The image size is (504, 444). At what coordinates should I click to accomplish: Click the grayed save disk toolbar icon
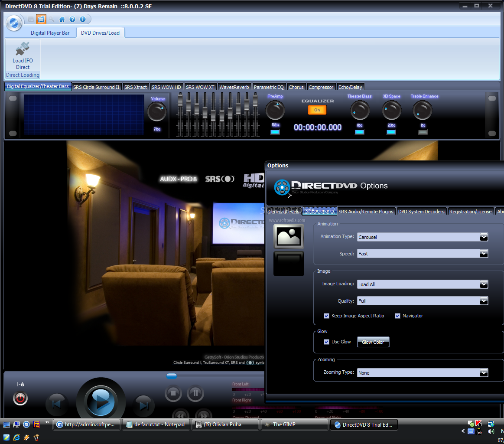[31, 20]
